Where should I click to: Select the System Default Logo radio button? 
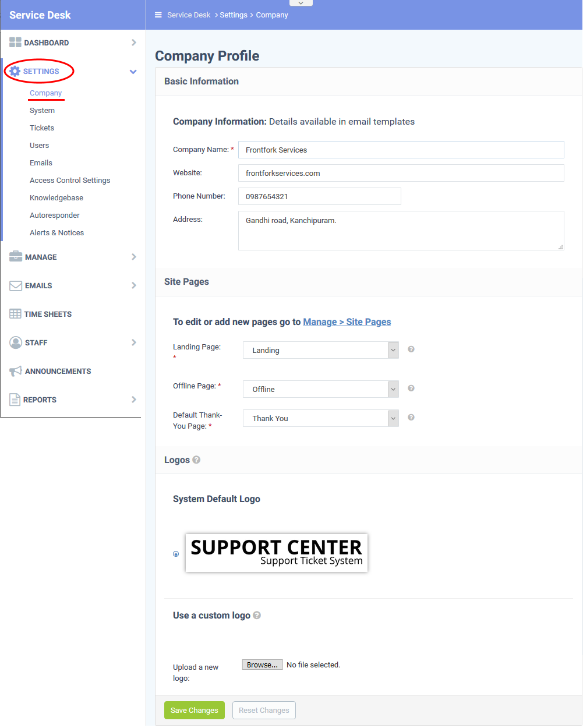pyautogui.click(x=176, y=554)
